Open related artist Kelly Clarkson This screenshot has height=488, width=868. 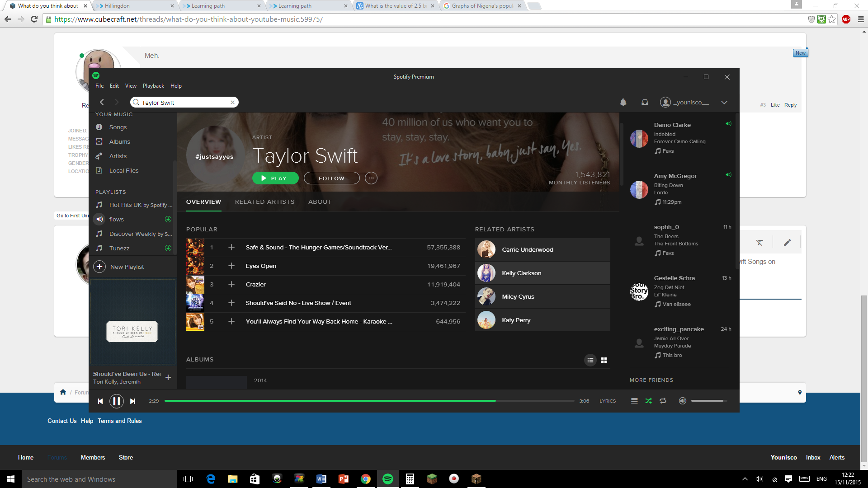point(542,273)
